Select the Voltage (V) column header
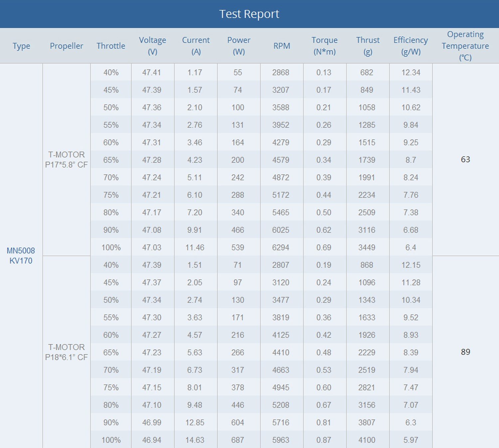The height and width of the screenshot is (448, 499). click(x=152, y=46)
